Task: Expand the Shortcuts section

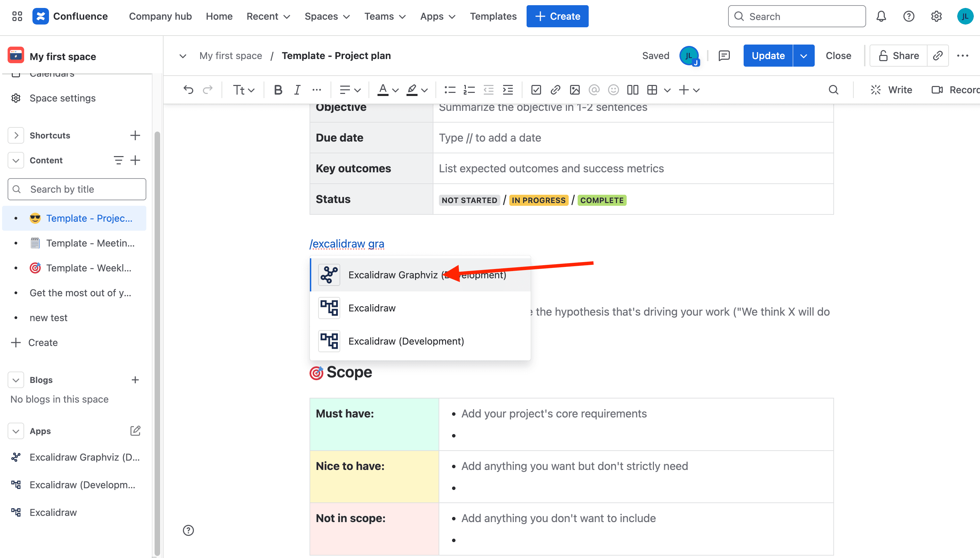Action: pyautogui.click(x=16, y=135)
